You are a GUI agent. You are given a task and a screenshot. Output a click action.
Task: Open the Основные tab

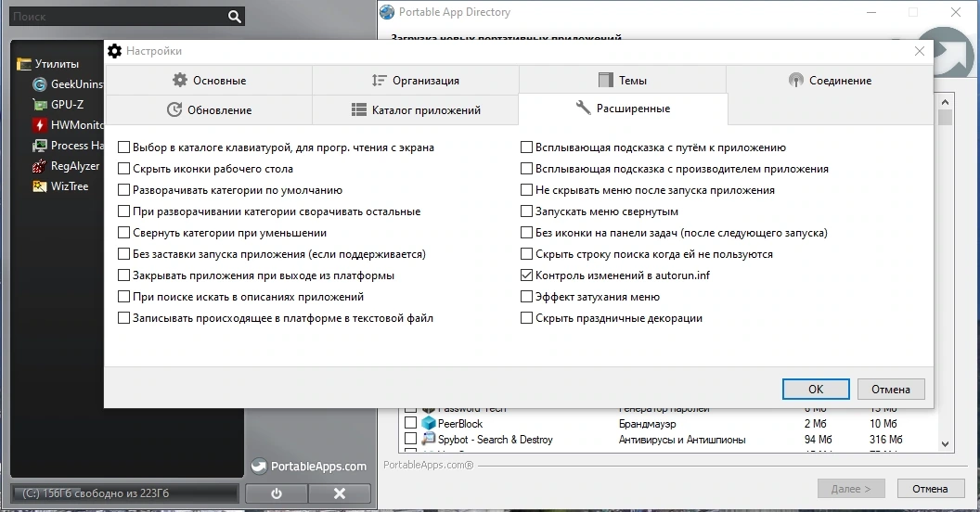tap(209, 80)
